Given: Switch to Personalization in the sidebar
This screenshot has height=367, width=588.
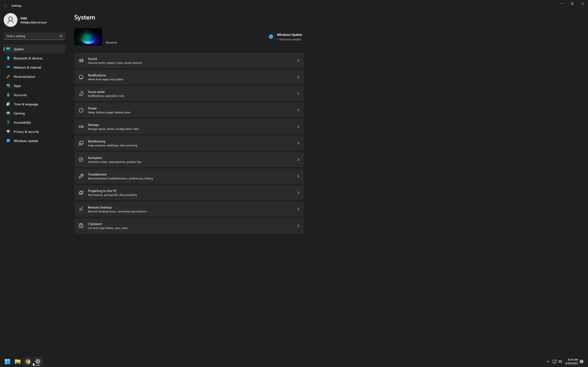Looking at the screenshot, I should coord(24,77).
